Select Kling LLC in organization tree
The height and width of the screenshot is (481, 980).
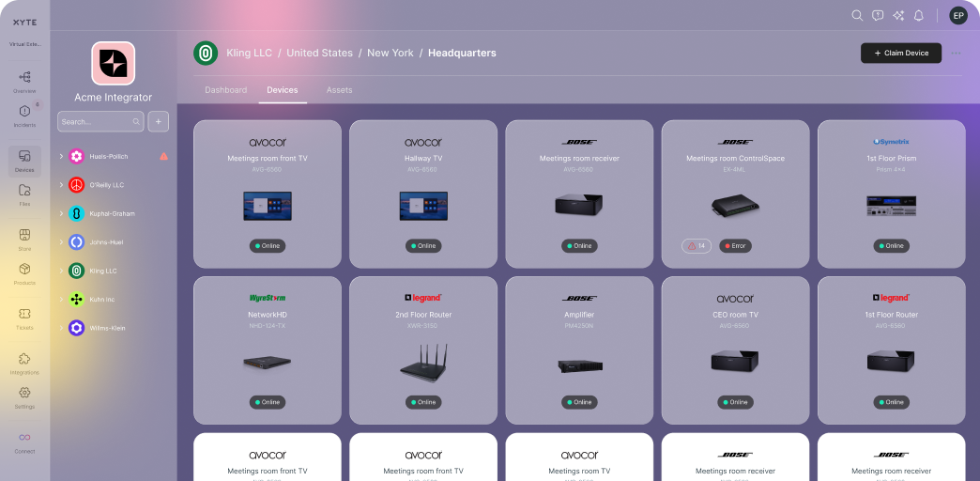click(x=103, y=271)
